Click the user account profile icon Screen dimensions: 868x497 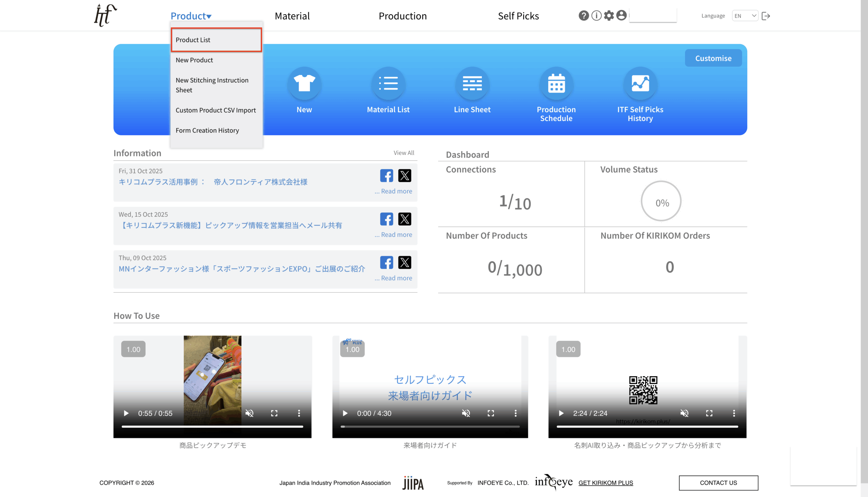pyautogui.click(x=622, y=16)
